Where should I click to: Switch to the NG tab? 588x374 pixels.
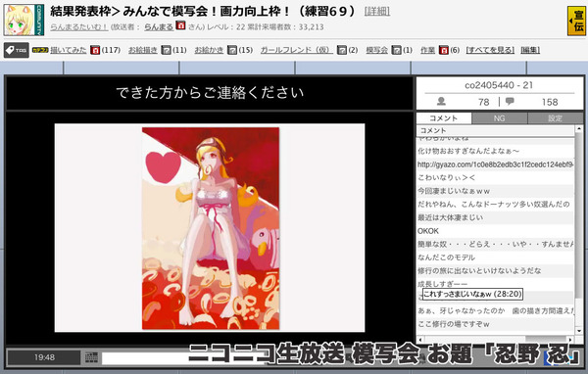499,118
